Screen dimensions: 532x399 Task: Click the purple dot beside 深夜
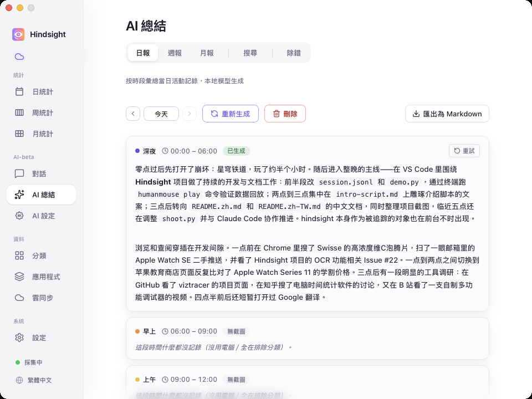pyautogui.click(x=137, y=151)
